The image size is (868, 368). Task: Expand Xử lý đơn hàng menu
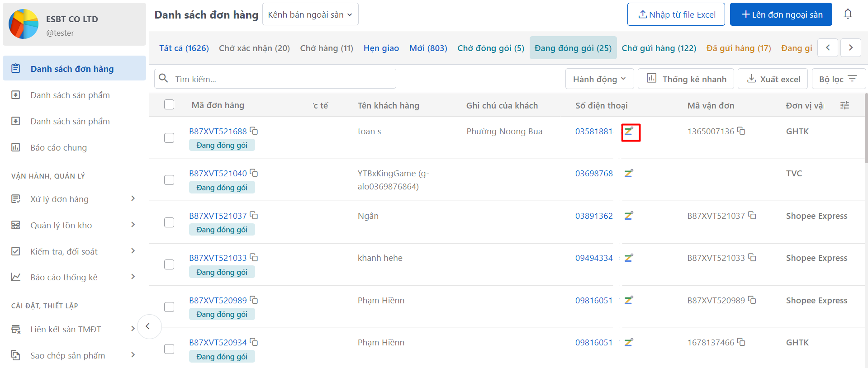click(74, 199)
